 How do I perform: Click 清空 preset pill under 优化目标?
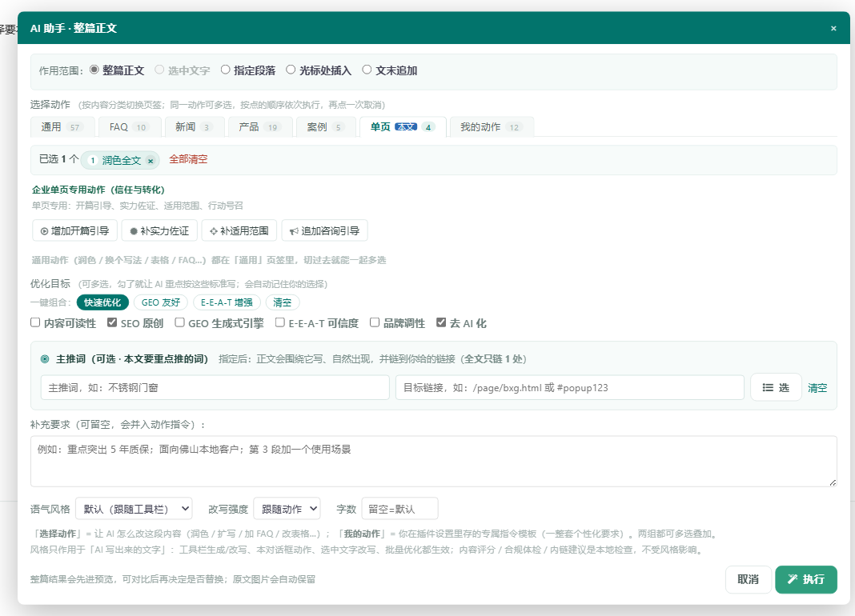tap(282, 302)
